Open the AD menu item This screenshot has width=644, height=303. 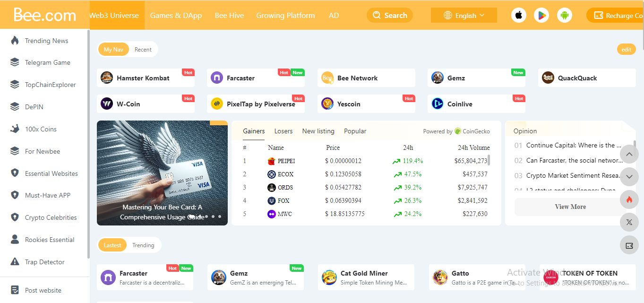[x=334, y=15]
